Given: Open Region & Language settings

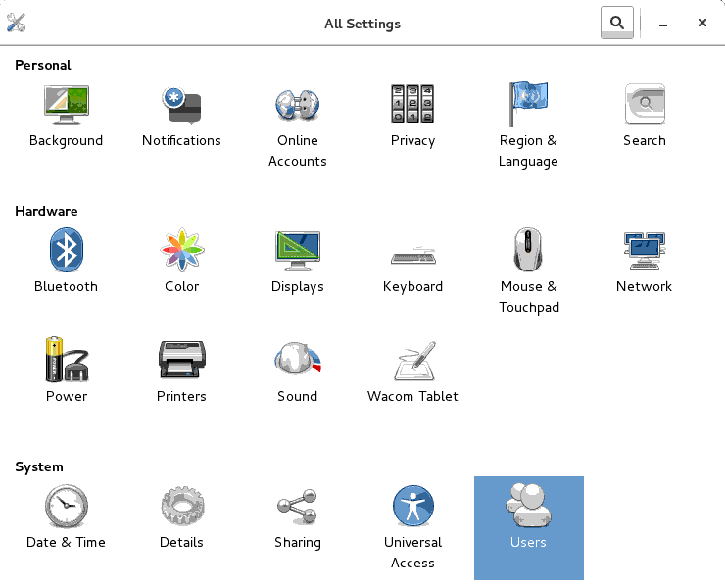Looking at the screenshot, I should [x=528, y=106].
